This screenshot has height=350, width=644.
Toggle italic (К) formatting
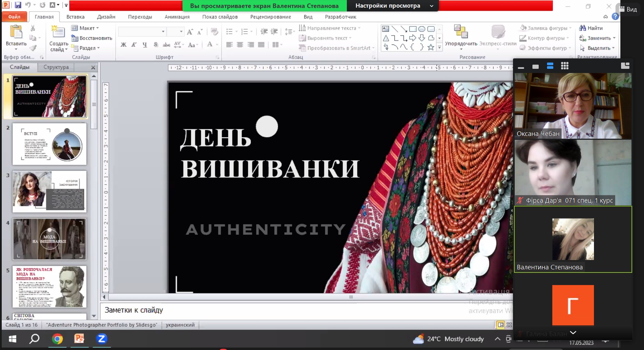point(134,44)
